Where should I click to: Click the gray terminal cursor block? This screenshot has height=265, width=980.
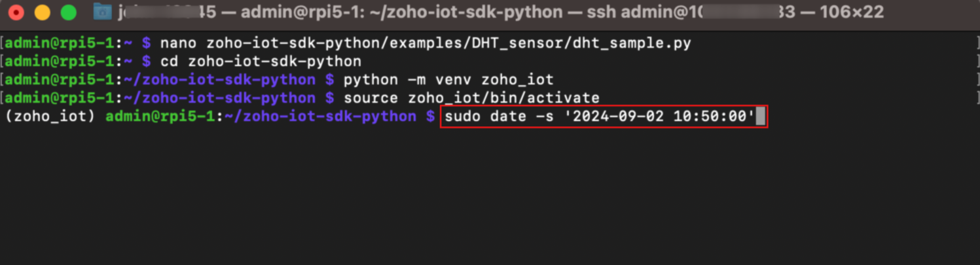(760, 117)
